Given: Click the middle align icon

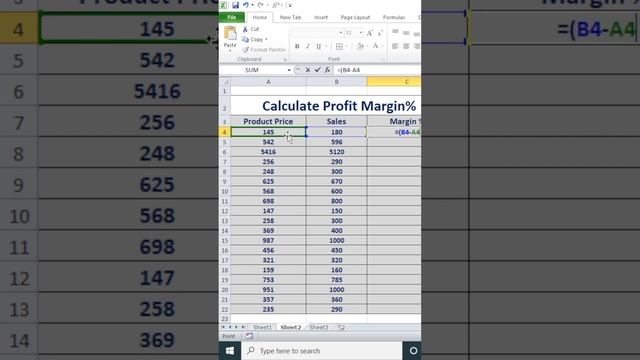Looking at the screenshot, I should pyautogui.click(x=406, y=32).
